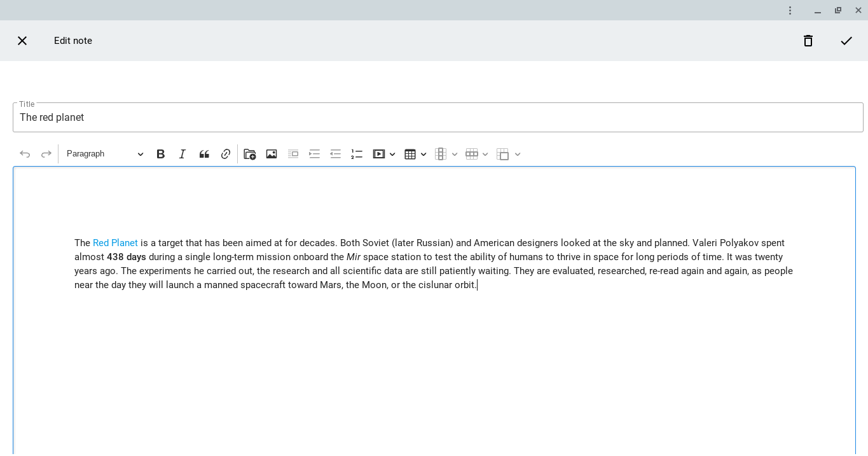Toggle italic formatting
This screenshot has height=456, width=868.
coord(183,154)
